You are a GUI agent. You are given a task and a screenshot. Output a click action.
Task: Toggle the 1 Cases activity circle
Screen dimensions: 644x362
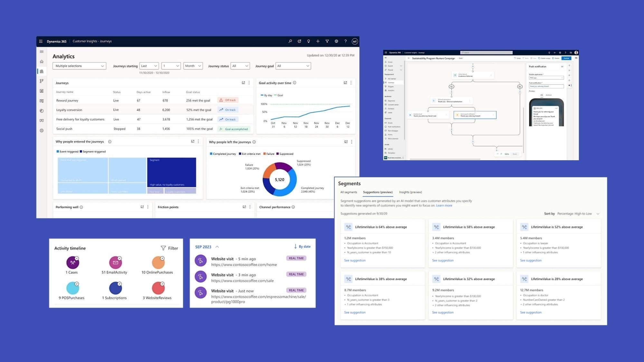pyautogui.click(x=73, y=263)
